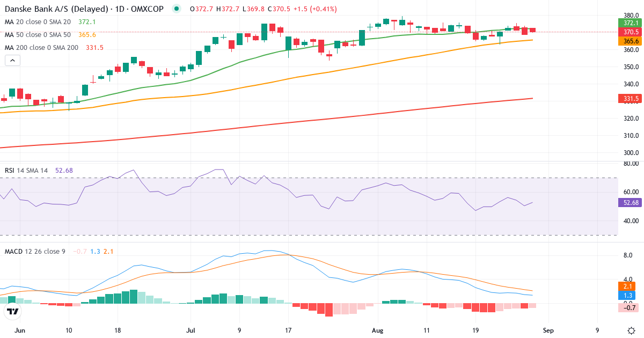Screen dimensions: 644x338
Task: Click the 1.3 MACD line label
Action: tap(627, 296)
